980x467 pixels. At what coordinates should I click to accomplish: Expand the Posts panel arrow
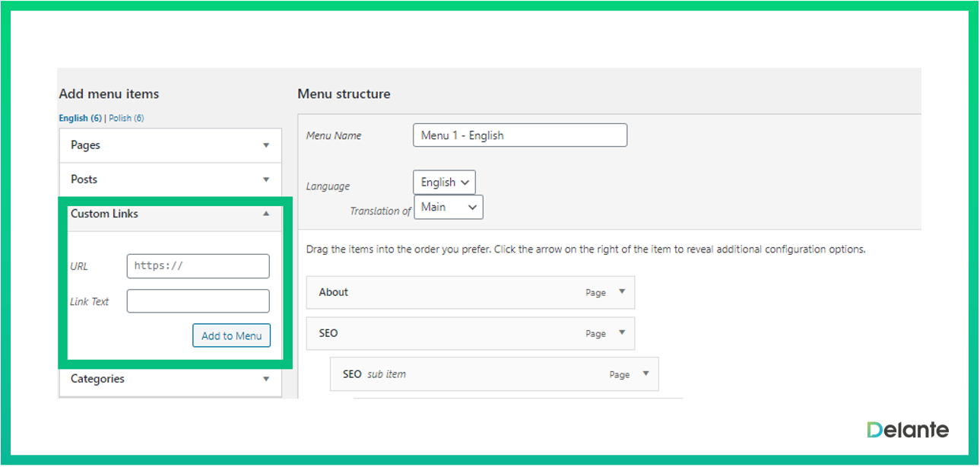266,179
